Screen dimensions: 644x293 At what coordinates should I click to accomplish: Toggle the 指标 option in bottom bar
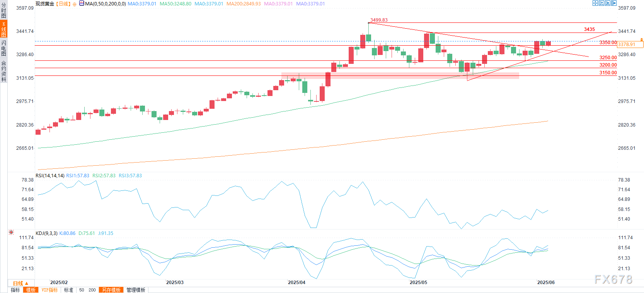point(15,290)
